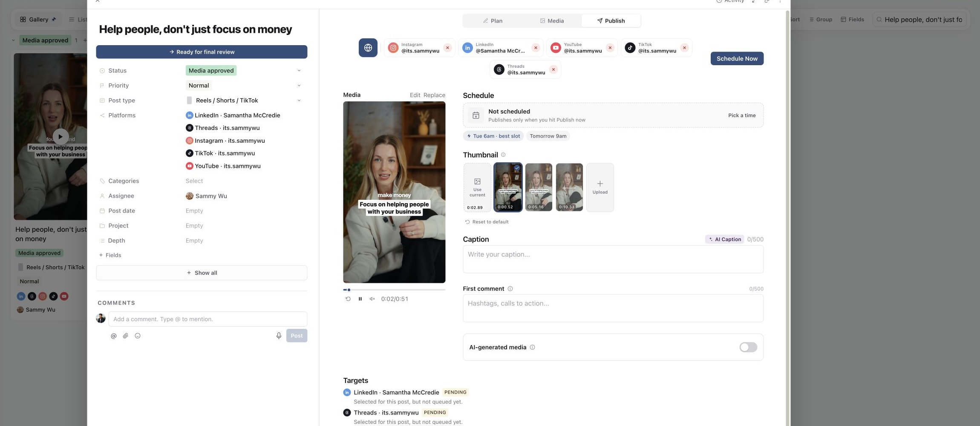This screenshot has width=980, height=426.
Task: Click the First comment text field
Action: 613,308
